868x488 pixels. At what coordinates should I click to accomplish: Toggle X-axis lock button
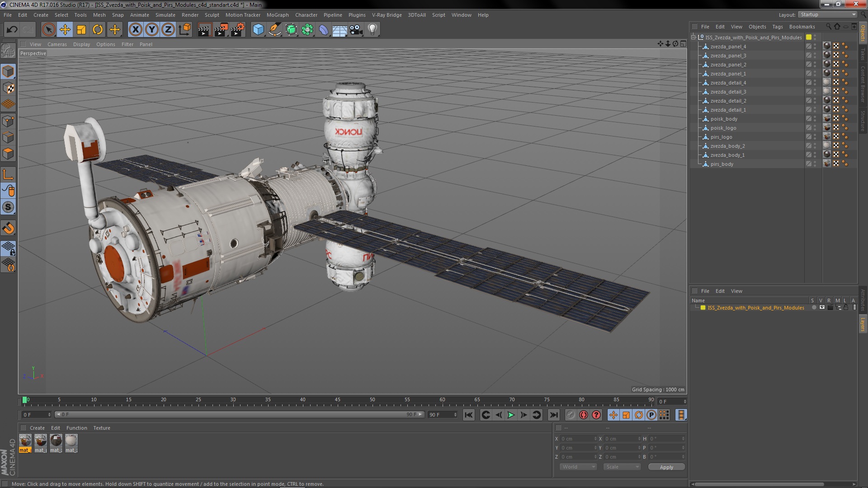click(x=135, y=30)
